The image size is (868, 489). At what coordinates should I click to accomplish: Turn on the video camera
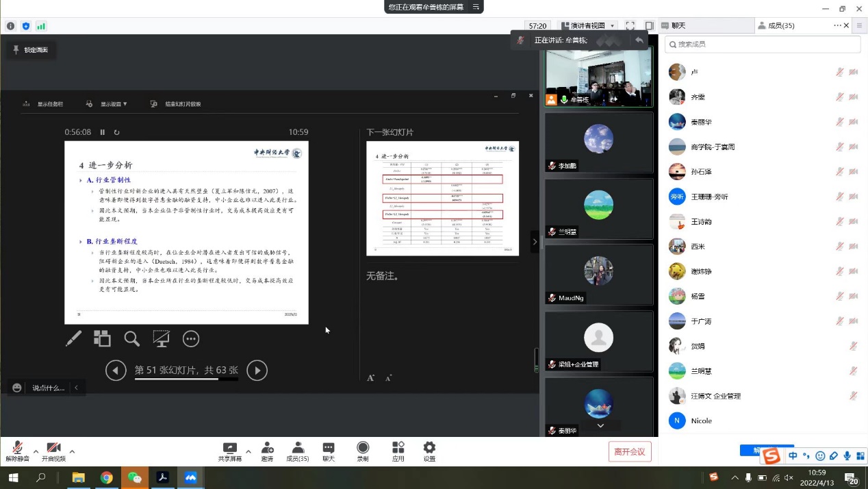point(53,448)
